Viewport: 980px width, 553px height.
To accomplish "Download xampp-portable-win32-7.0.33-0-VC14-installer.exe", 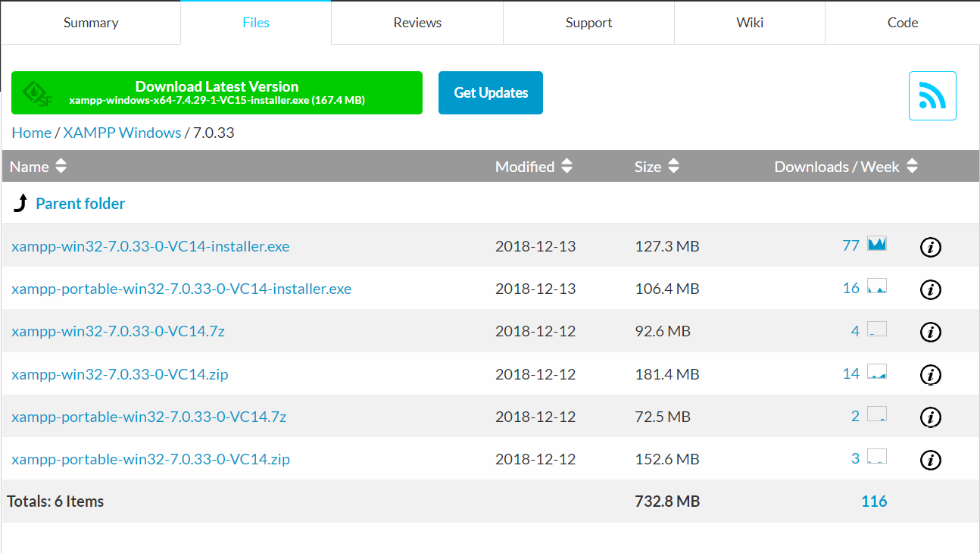I will coord(182,289).
